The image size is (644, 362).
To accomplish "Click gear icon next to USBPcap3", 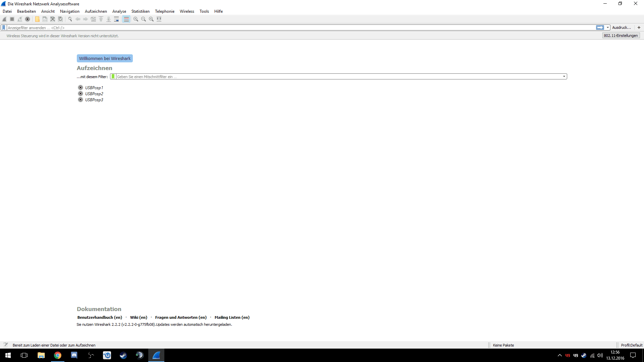I will click(x=80, y=100).
